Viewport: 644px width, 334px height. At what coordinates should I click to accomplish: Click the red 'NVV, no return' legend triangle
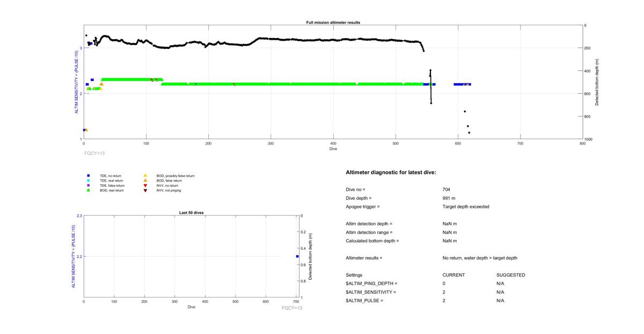[145, 185]
